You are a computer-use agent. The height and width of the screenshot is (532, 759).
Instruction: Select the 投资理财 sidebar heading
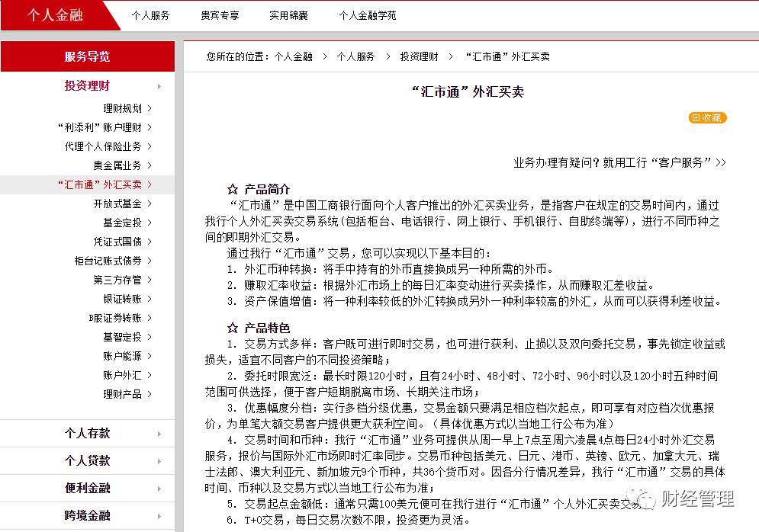tap(87, 85)
